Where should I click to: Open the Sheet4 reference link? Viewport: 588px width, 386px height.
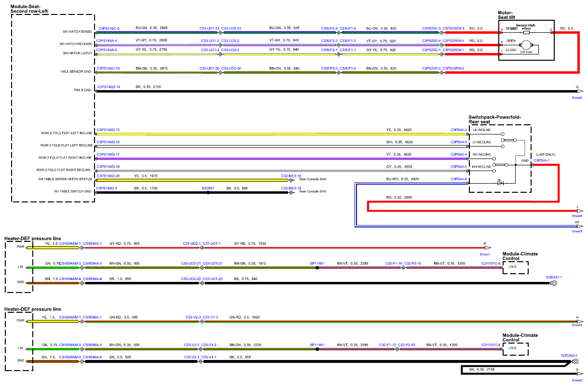(577, 216)
